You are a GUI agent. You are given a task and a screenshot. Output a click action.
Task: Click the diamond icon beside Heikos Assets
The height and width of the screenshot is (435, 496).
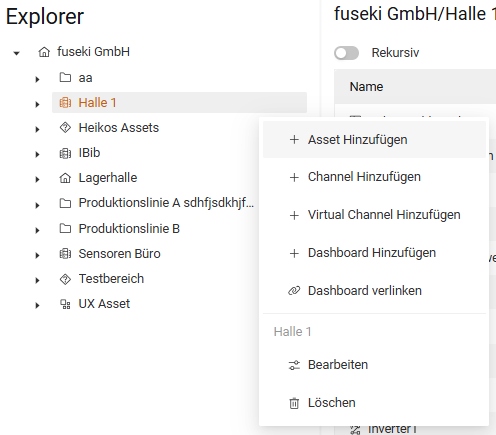click(x=65, y=128)
